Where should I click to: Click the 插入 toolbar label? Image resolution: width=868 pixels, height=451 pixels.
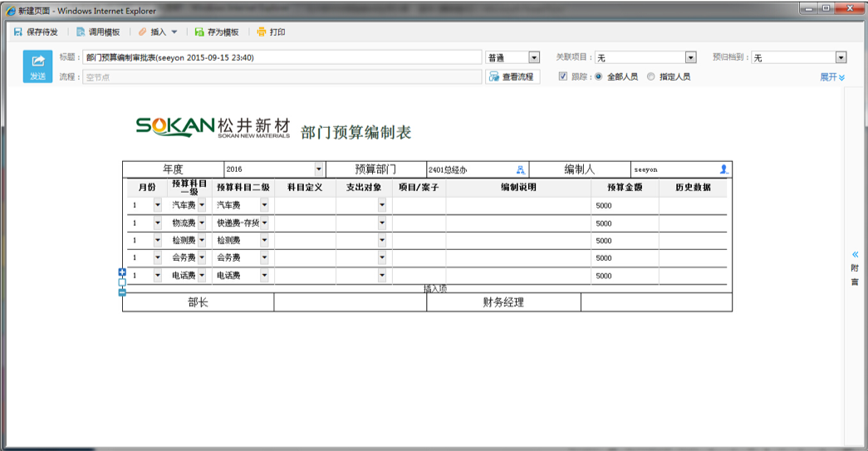pyautogui.click(x=159, y=32)
